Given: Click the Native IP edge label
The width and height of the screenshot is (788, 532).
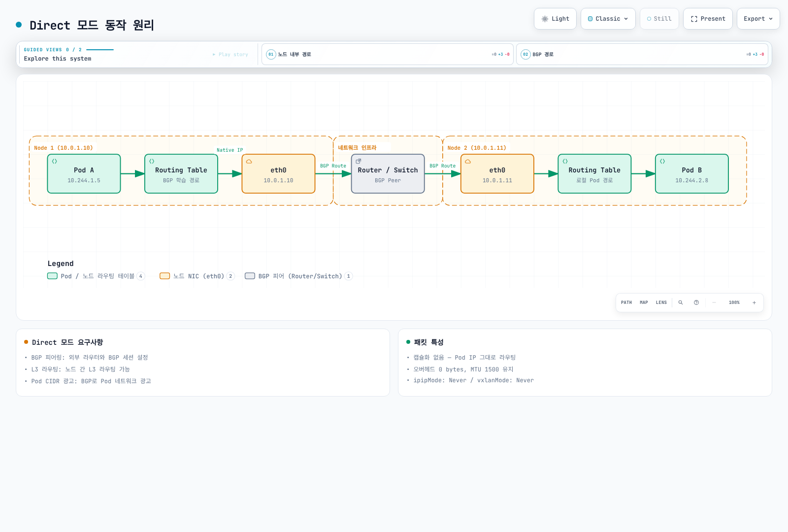Looking at the screenshot, I should (230, 150).
